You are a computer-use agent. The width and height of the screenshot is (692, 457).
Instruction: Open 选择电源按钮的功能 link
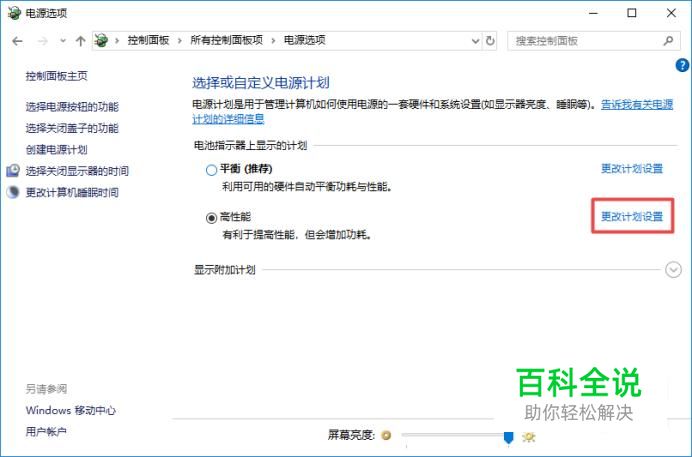pos(72,107)
